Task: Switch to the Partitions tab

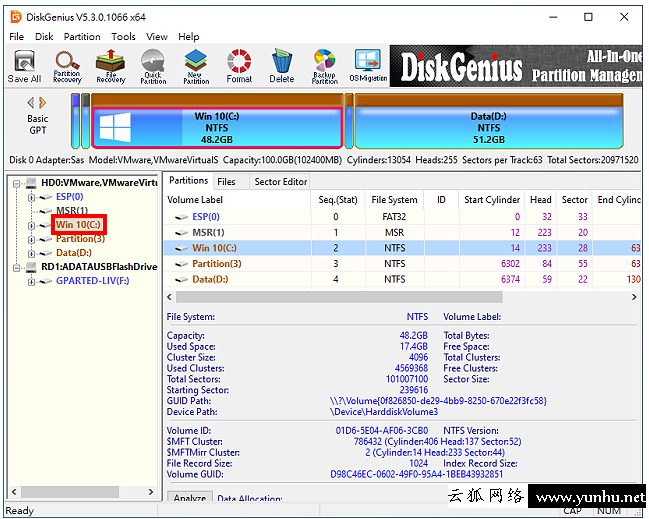Action: [x=188, y=181]
